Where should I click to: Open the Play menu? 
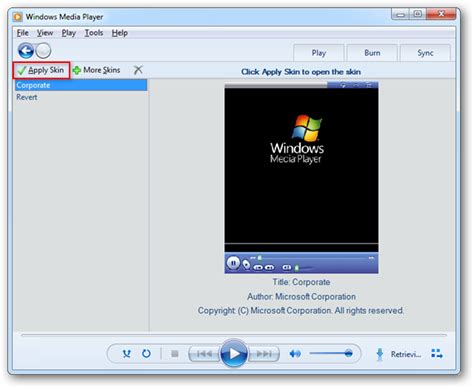pyautogui.click(x=69, y=33)
